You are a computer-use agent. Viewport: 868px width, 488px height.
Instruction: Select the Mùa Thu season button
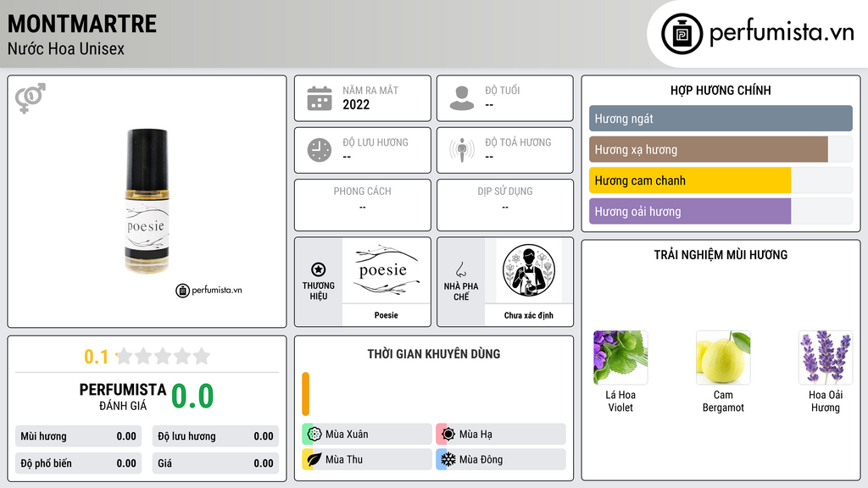(367, 459)
